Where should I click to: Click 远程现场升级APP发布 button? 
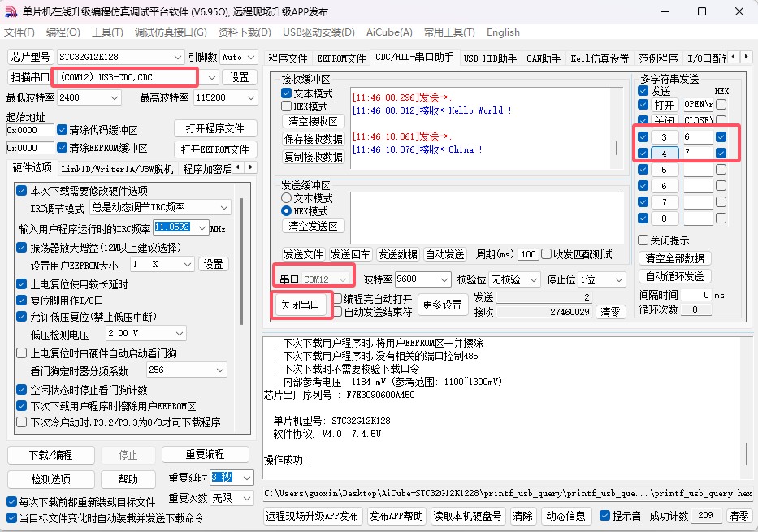[x=312, y=516]
